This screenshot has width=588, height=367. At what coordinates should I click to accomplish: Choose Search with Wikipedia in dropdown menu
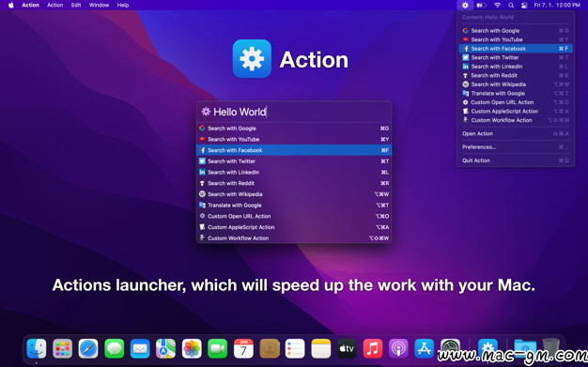[x=516, y=84]
